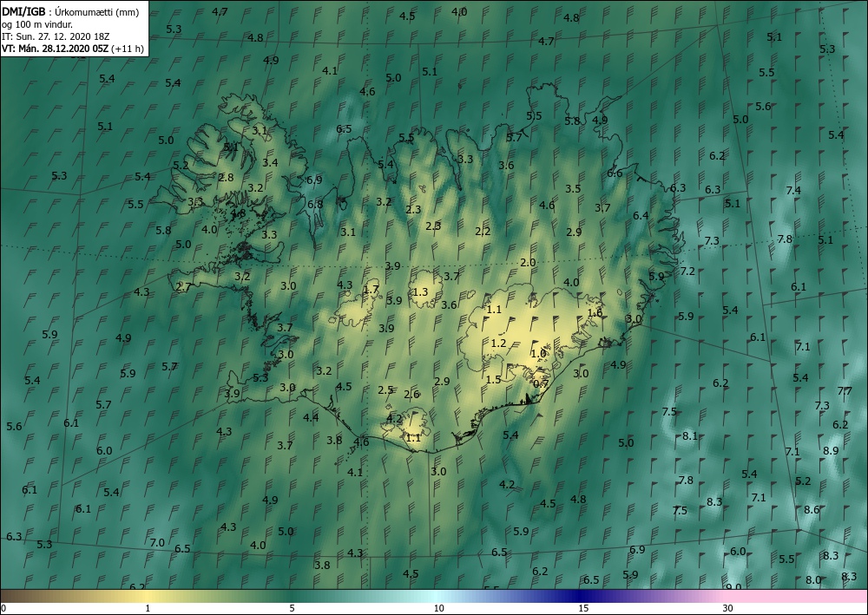
Task: Click the 7.7 value on the map
Action: (x=845, y=391)
